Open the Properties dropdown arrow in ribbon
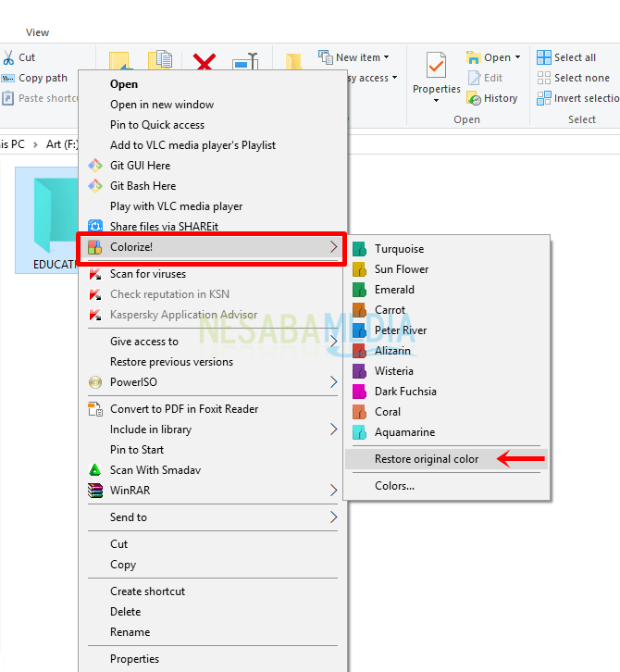620x672 pixels. pyautogui.click(x=436, y=101)
